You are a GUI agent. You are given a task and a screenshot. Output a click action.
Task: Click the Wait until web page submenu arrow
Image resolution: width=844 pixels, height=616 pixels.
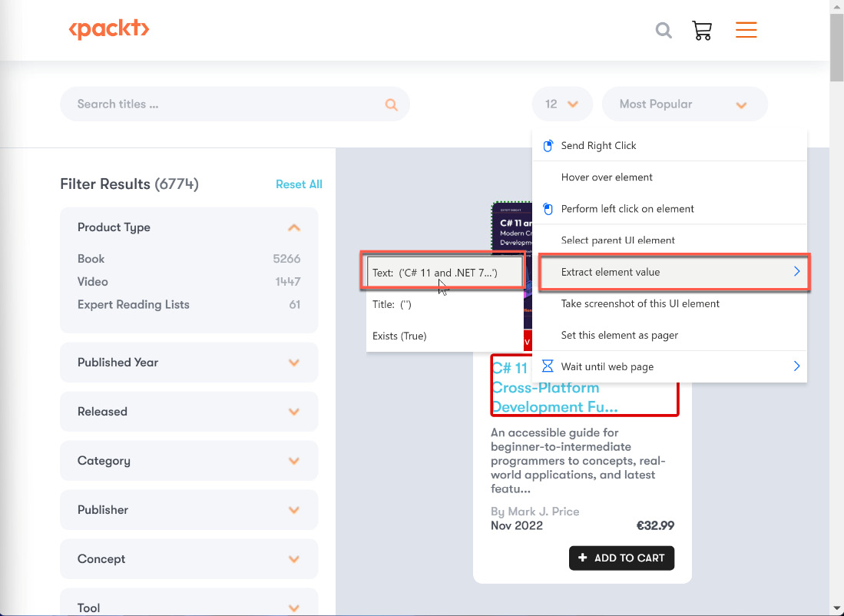(x=796, y=366)
